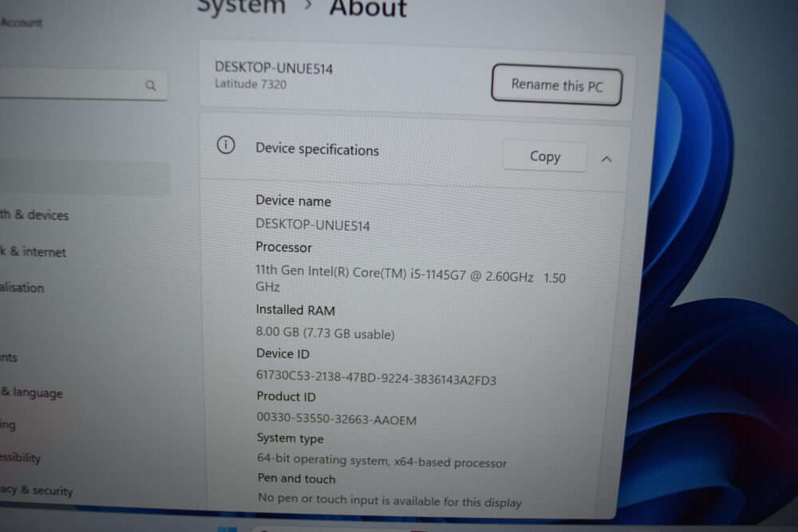
Task: Open the Accounts settings page
Action: click(x=9, y=357)
